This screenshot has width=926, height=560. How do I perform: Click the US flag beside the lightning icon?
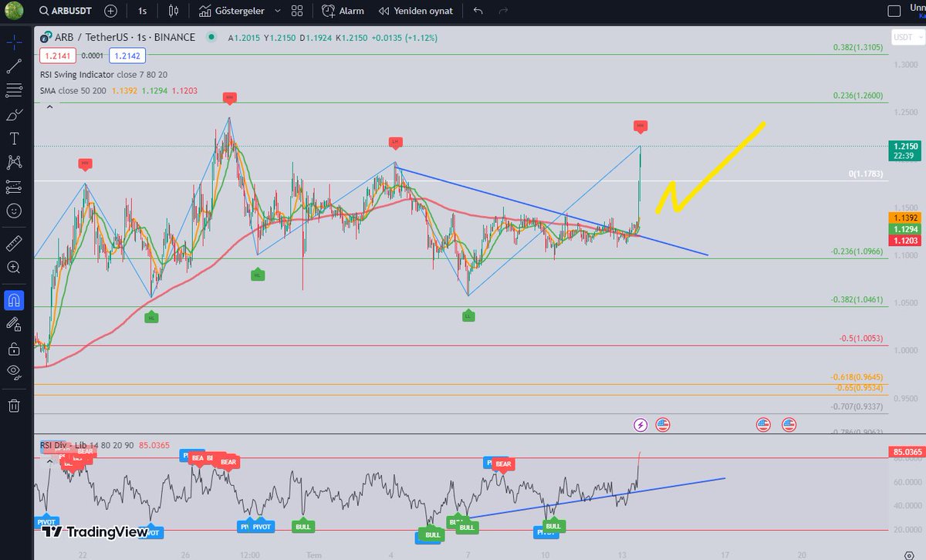[663, 424]
